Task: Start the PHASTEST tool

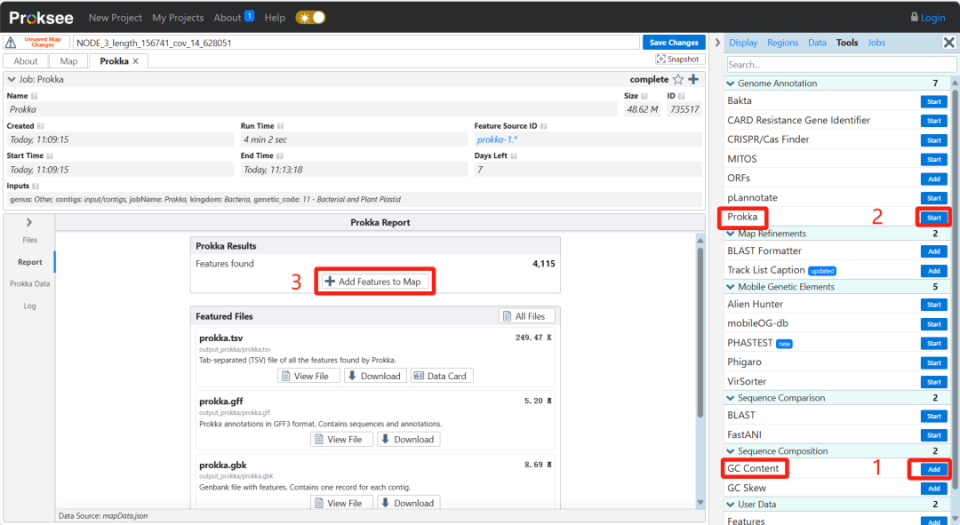Action: click(x=934, y=343)
